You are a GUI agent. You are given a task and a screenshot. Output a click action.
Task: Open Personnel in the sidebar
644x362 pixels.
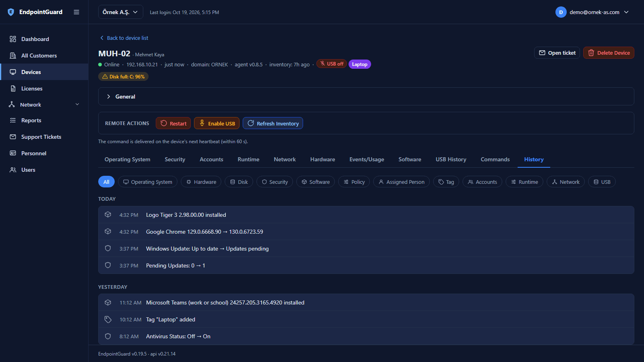44,153
